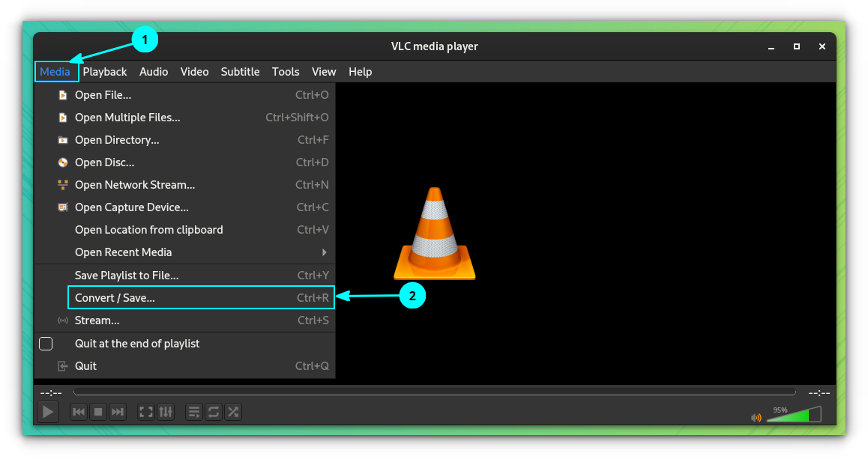Skip to previous media
The image size is (868, 459).
[x=78, y=411]
